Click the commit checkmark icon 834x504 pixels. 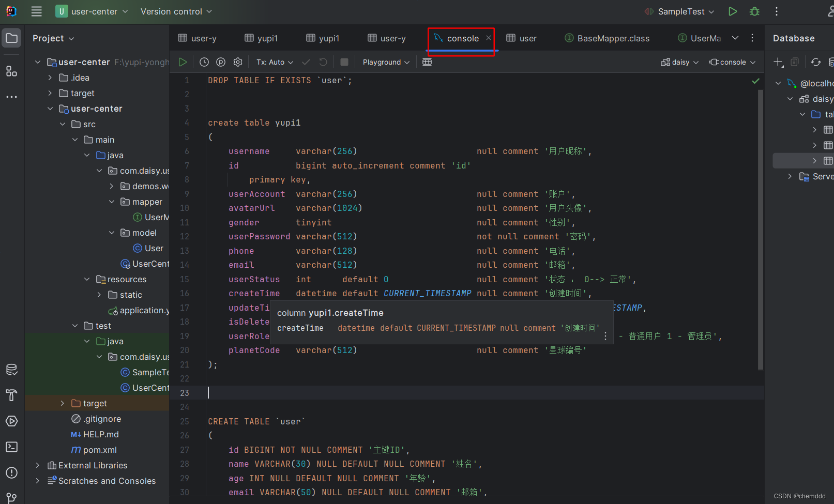306,62
